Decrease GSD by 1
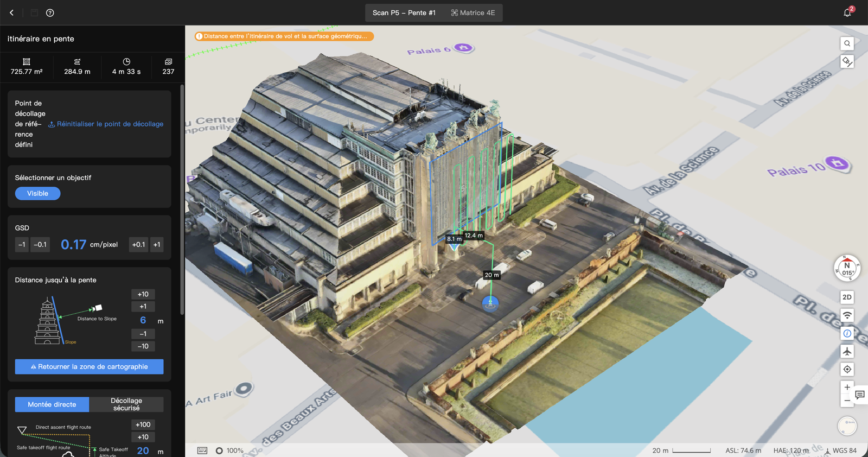Screen dimensions: 868x457 point(22,245)
